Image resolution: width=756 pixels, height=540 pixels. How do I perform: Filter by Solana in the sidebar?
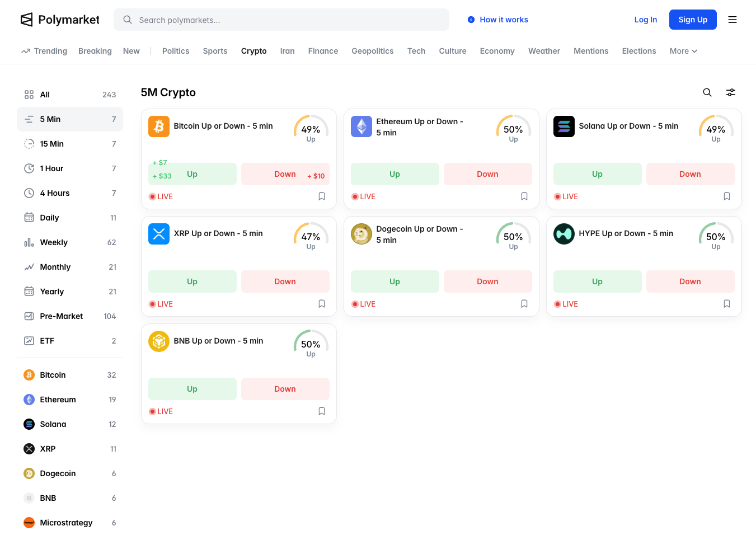70,424
